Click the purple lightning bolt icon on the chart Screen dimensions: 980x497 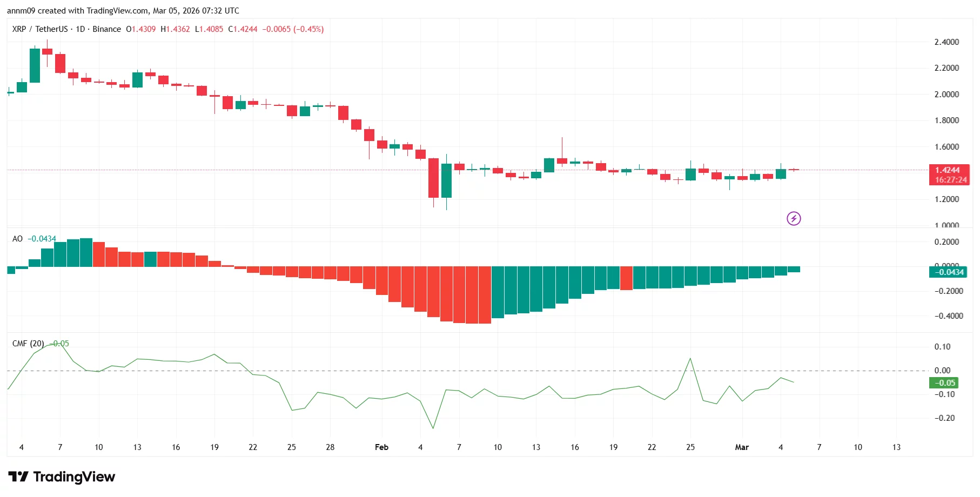[794, 218]
